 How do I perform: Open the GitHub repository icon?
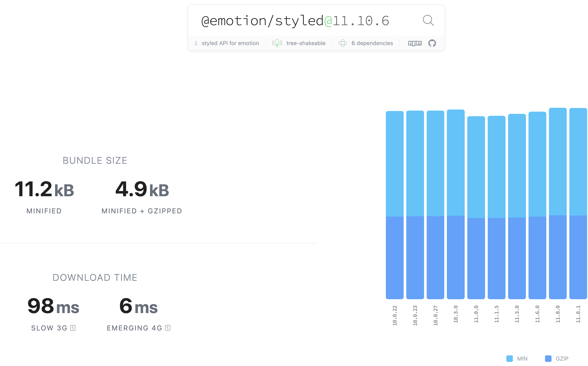click(x=432, y=43)
